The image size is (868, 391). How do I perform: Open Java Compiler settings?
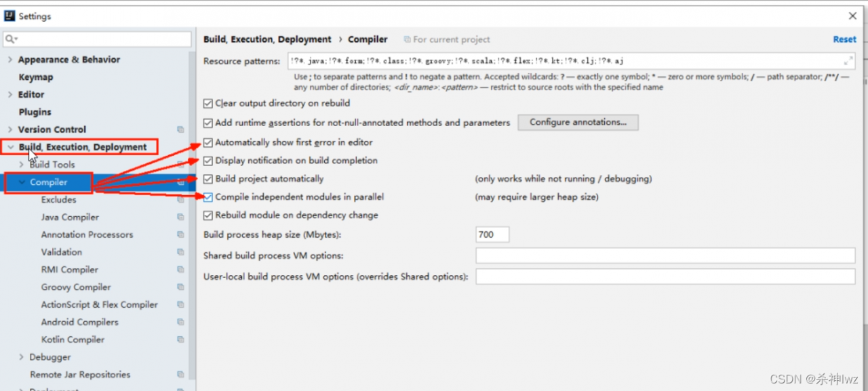pos(70,218)
